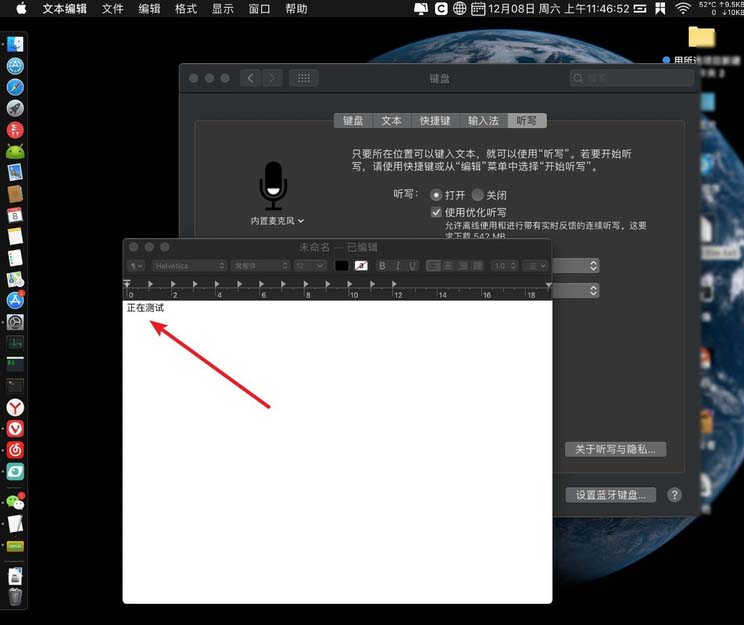The image size is (744, 625).
Task: Open the help question mark button
Action: (674, 495)
